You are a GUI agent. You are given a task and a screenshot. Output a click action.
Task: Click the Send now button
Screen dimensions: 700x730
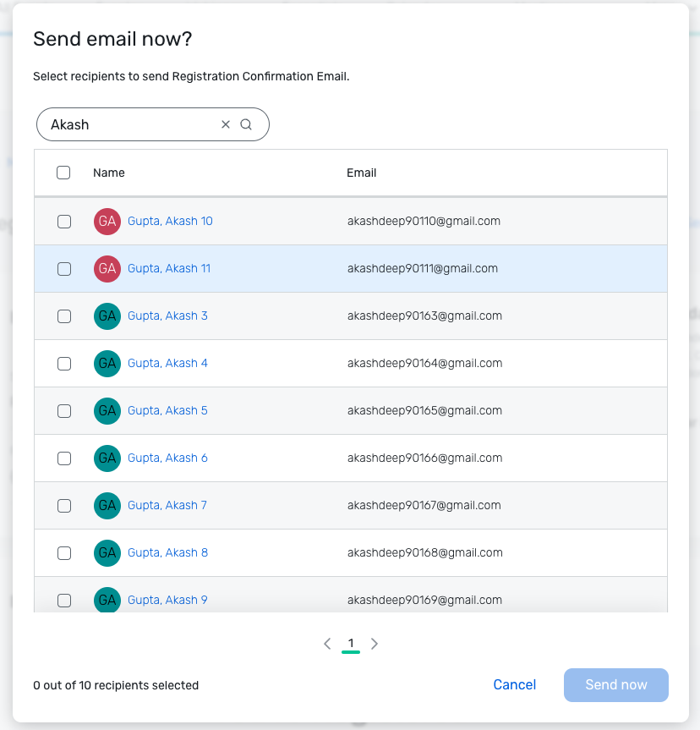tap(616, 685)
